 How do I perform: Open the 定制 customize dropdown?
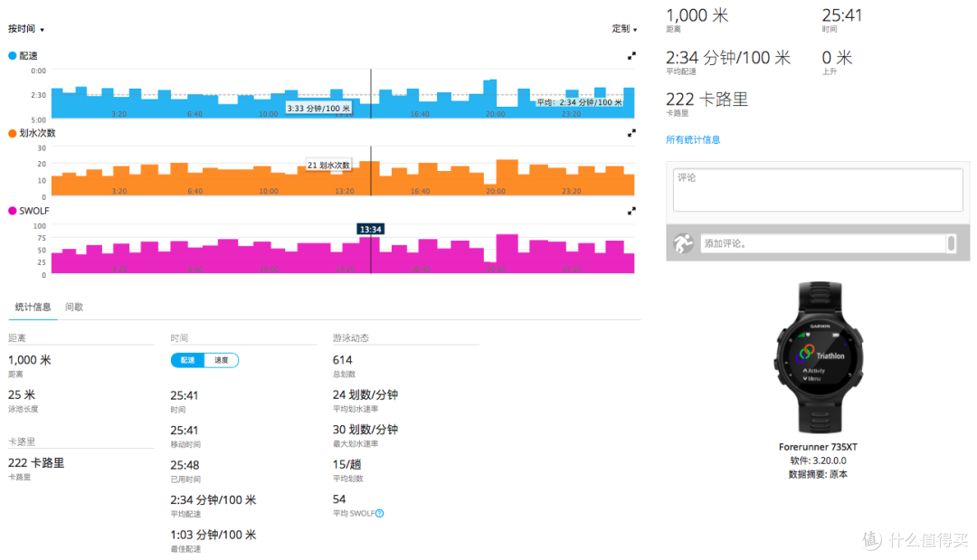click(x=624, y=29)
